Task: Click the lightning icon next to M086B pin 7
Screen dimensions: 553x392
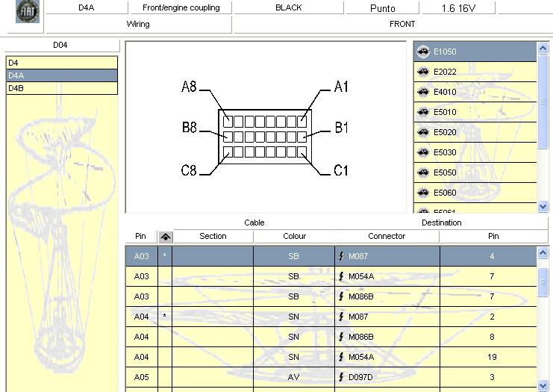Action: (x=341, y=296)
